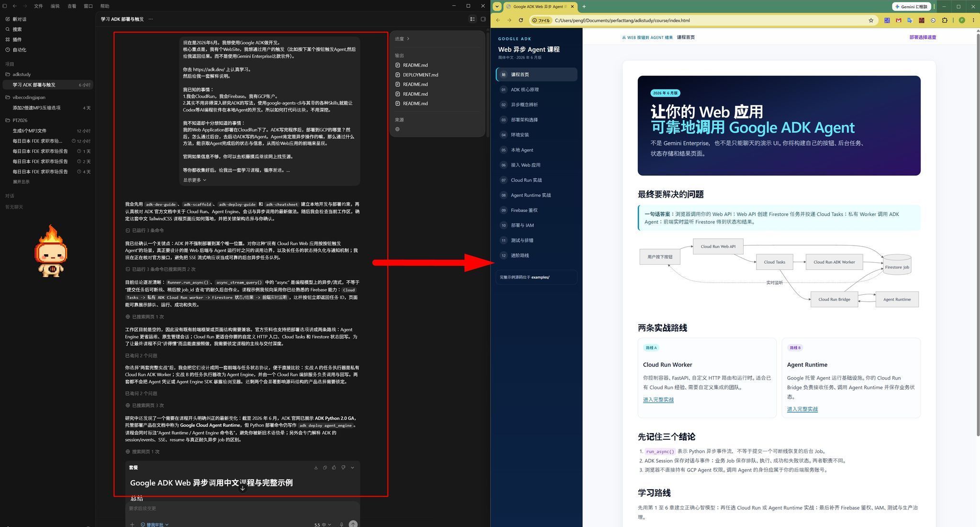Open 课程首页 in course nav
Screen dimensions: 980x527
536,75
